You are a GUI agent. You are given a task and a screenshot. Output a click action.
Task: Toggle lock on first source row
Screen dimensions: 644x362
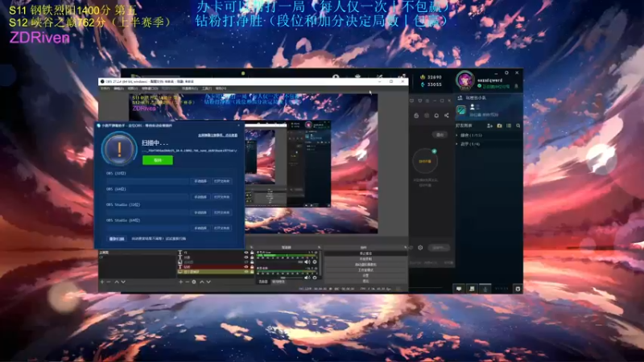click(x=252, y=252)
